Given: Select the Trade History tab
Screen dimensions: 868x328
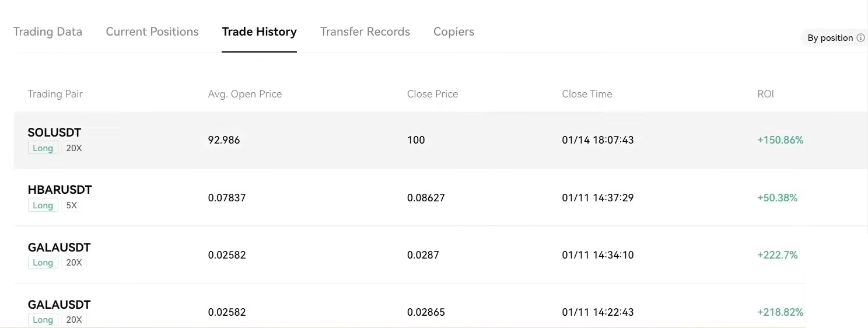Looking at the screenshot, I should coord(259,32).
